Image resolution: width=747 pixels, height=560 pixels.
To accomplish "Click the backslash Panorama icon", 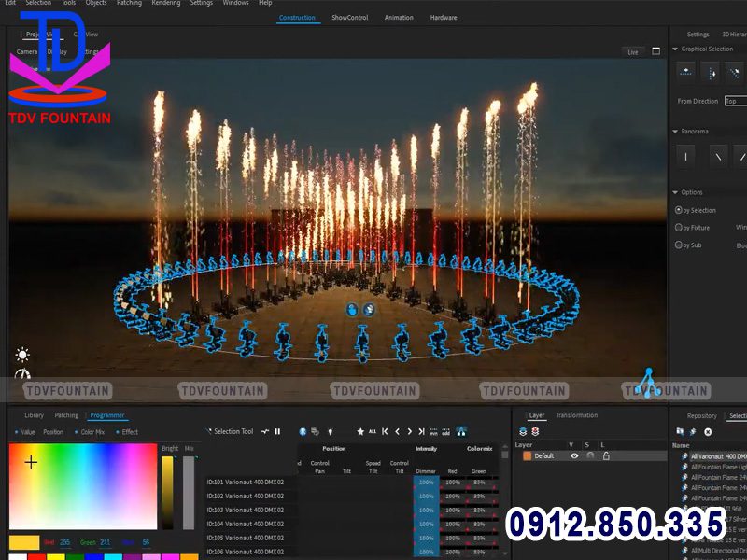I will [x=718, y=156].
